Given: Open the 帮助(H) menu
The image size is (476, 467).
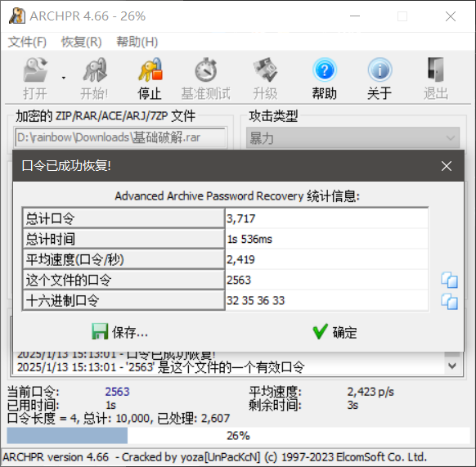Looking at the screenshot, I should pos(137,42).
